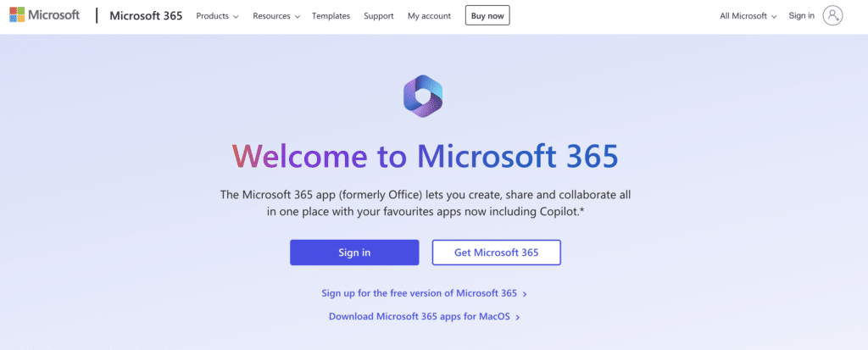
Task: Click the Buy now button
Action: pos(487,15)
